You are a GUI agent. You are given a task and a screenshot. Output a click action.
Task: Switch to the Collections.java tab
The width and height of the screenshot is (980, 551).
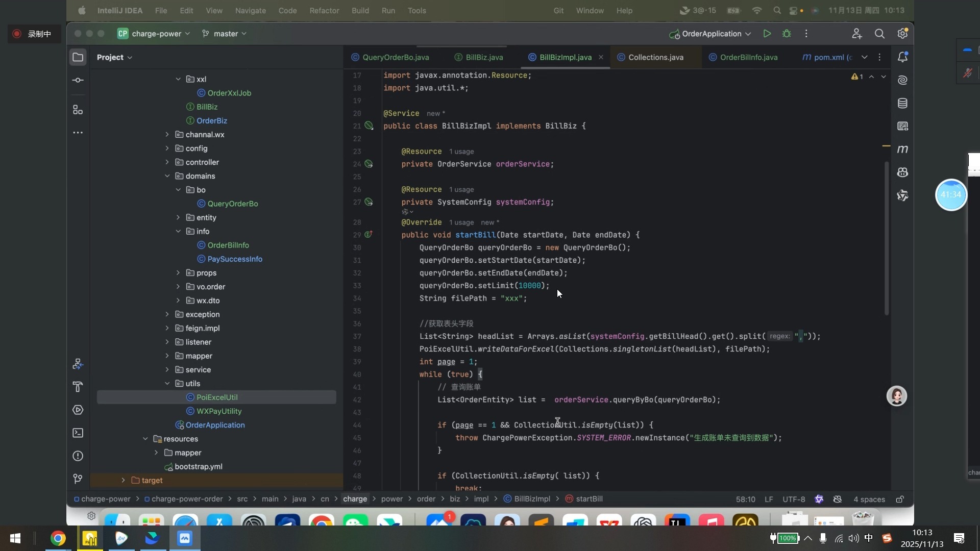(x=655, y=57)
